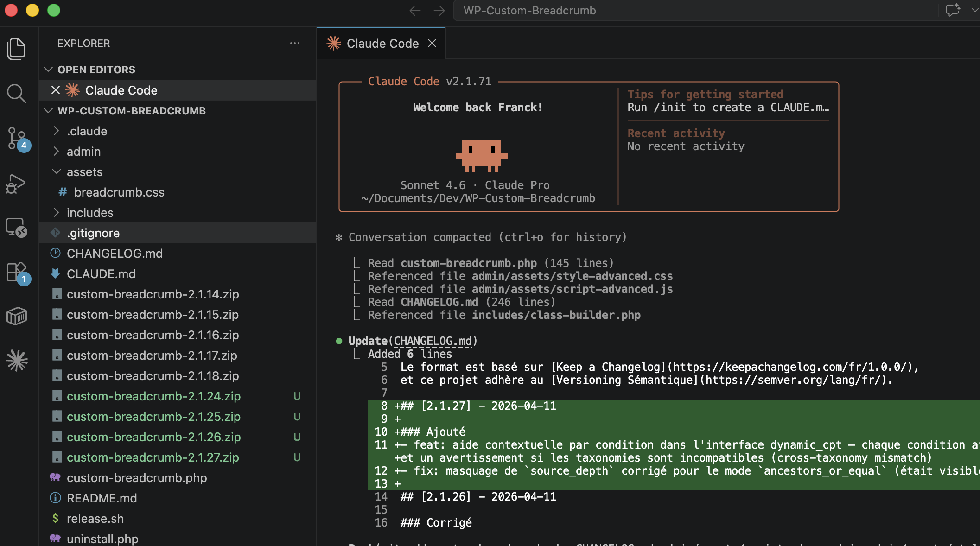The image size is (980, 546).
Task: Expand the .claude folder
Action: [56, 131]
